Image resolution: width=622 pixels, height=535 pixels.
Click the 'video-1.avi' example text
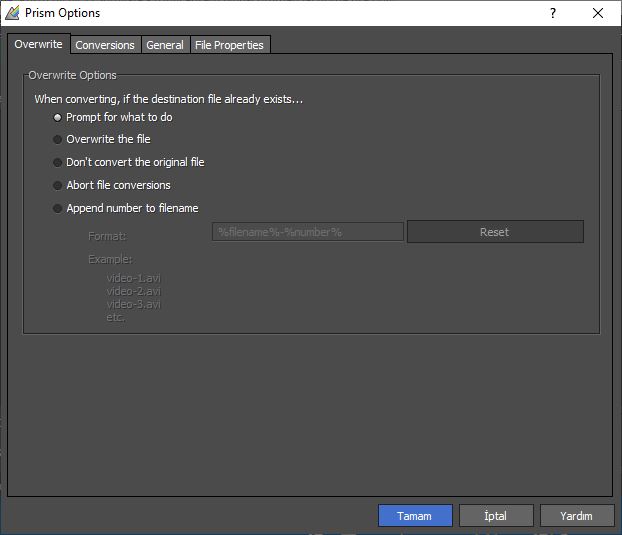pyautogui.click(x=134, y=278)
